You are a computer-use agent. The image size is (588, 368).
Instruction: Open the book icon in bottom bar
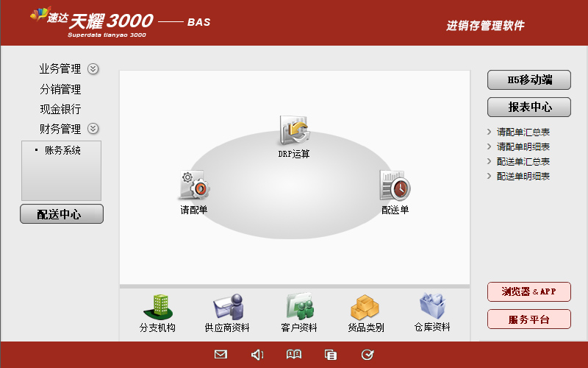pos(293,355)
